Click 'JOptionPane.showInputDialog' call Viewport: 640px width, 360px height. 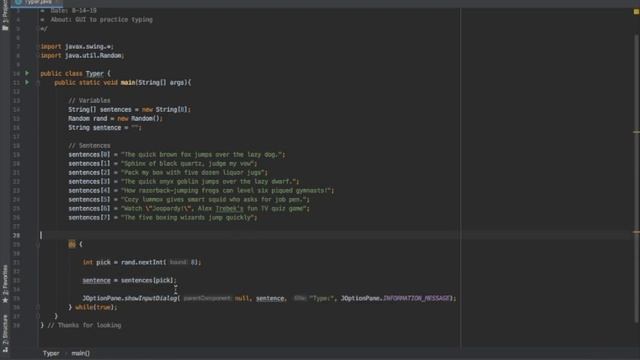pyautogui.click(x=130, y=298)
